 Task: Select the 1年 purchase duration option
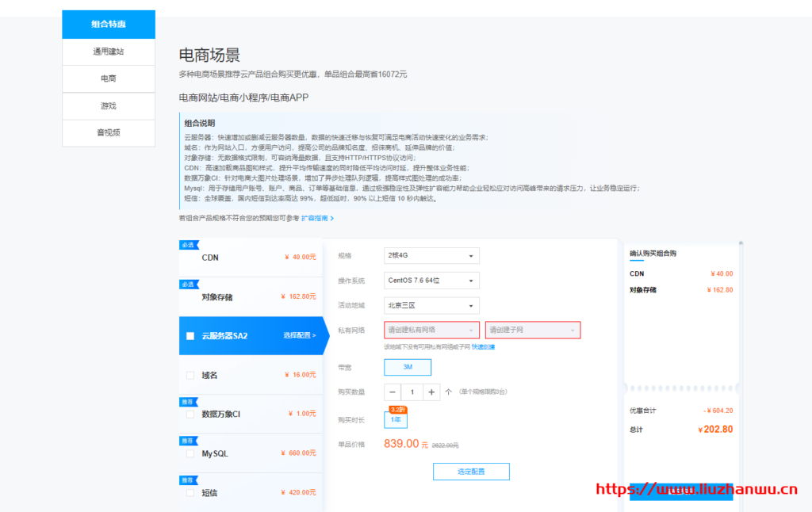(x=395, y=420)
